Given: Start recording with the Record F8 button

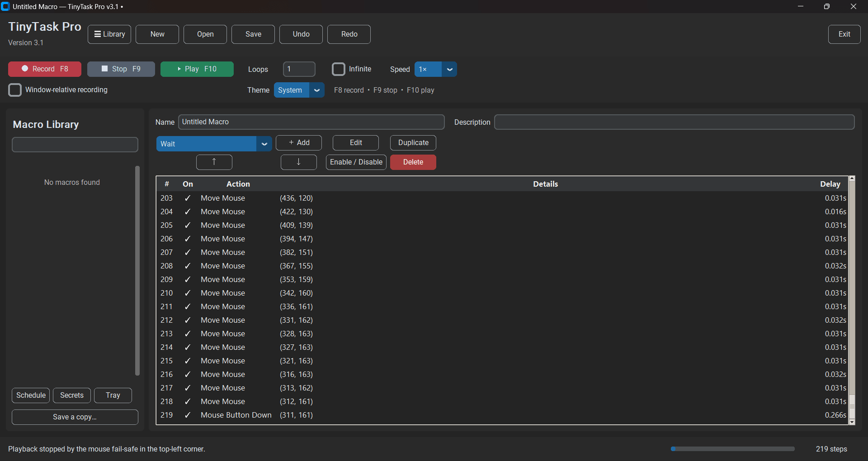Looking at the screenshot, I should coord(45,69).
